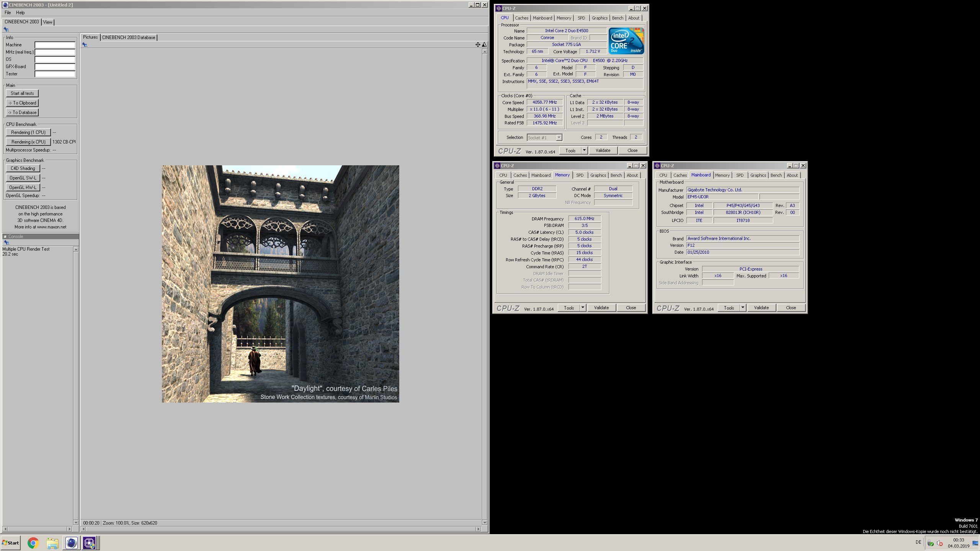Click the pin icon under the CINEBENCH 2003 tab
This screenshot has width=980, height=551.
(6, 29)
